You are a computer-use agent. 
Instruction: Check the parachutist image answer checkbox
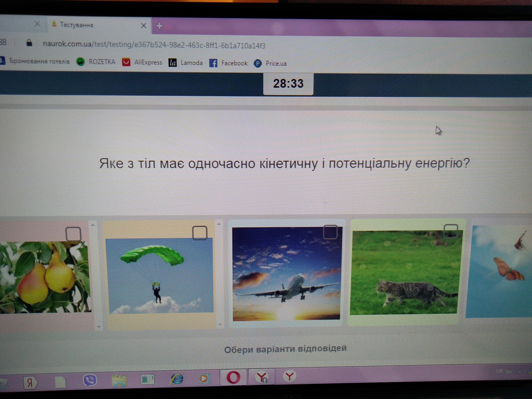(x=200, y=233)
